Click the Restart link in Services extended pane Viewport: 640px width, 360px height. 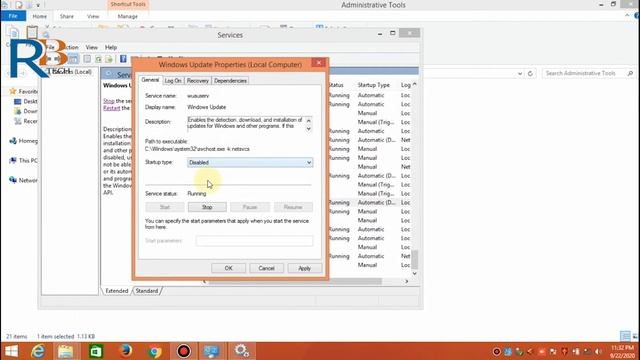(111, 108)
